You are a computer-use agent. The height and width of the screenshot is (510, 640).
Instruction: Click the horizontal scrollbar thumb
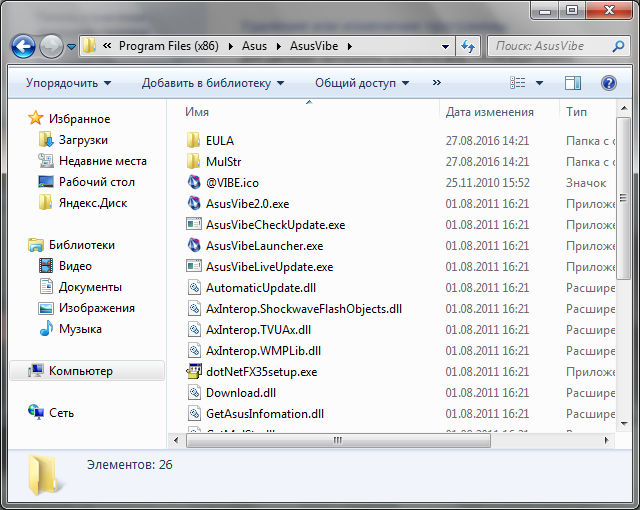pyautogui.click(x=338, y=440)
